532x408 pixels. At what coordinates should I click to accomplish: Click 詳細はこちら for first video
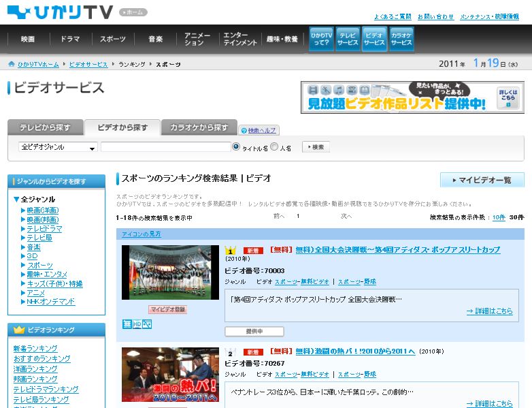pyautogui.click(x=489, y=311)
